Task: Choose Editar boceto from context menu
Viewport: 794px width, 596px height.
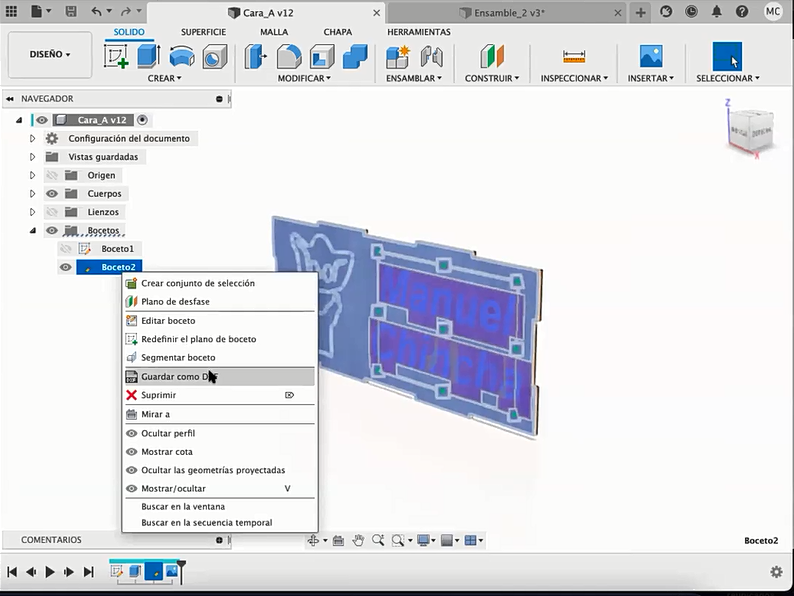Action: click(x=219, y=321)
